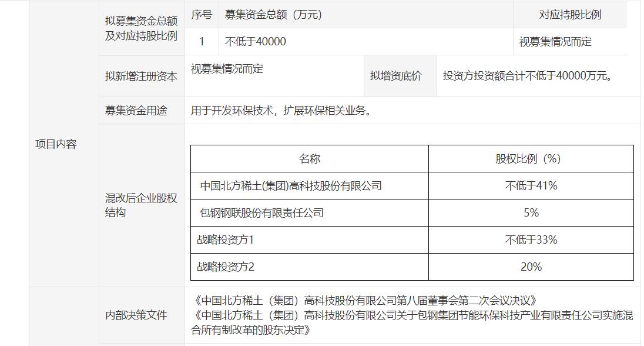Click the 20% equity cell
This screenshot has width=644, height=346.
pos(531,267)
